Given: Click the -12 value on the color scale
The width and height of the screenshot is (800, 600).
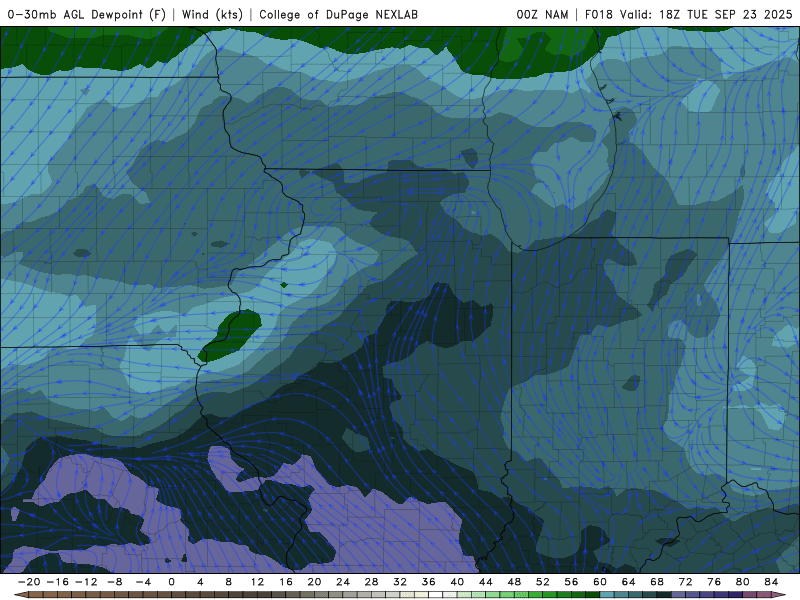Looking at the screenshot, I should 86,582.
